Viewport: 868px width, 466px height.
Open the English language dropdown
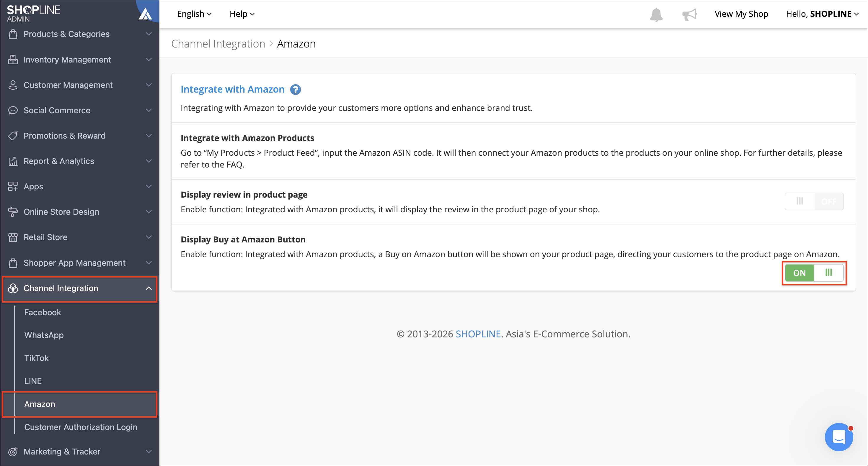coord(194,14)
